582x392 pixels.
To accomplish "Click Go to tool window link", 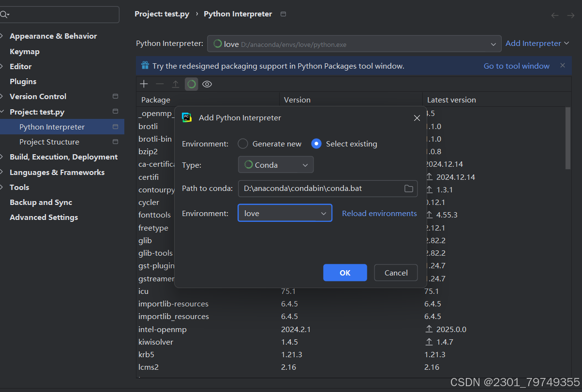I will pyautogui.click(x=517, y=66).
